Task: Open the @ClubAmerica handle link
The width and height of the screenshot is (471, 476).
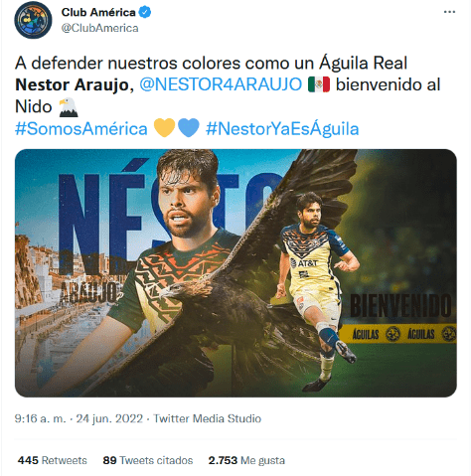Action: [99, 28]
